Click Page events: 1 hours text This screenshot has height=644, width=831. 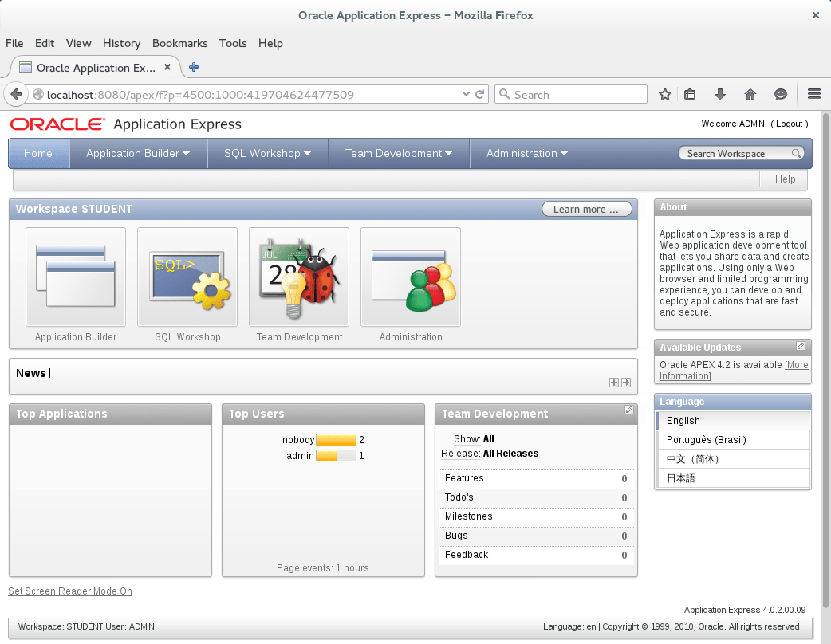(x=323, y=567)
